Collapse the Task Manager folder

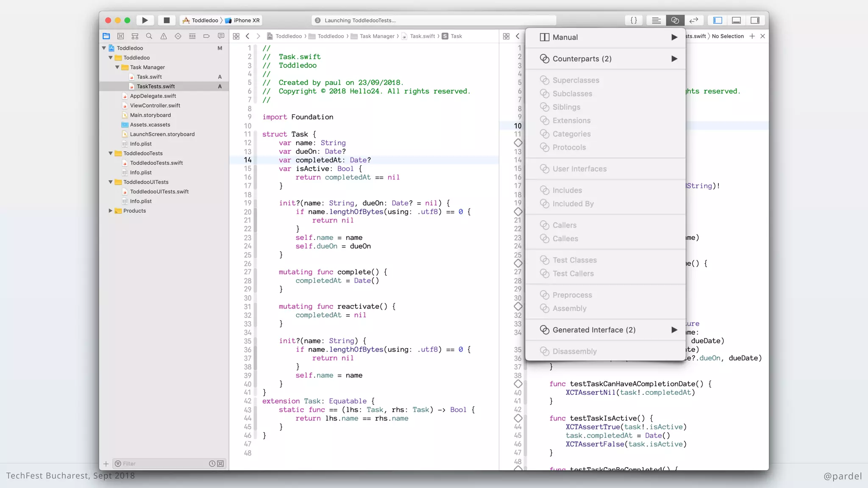[x=117, y=67]
